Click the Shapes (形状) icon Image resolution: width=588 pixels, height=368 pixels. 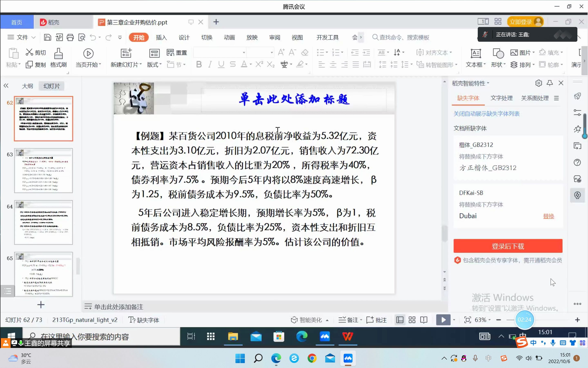tap(498, 53)
